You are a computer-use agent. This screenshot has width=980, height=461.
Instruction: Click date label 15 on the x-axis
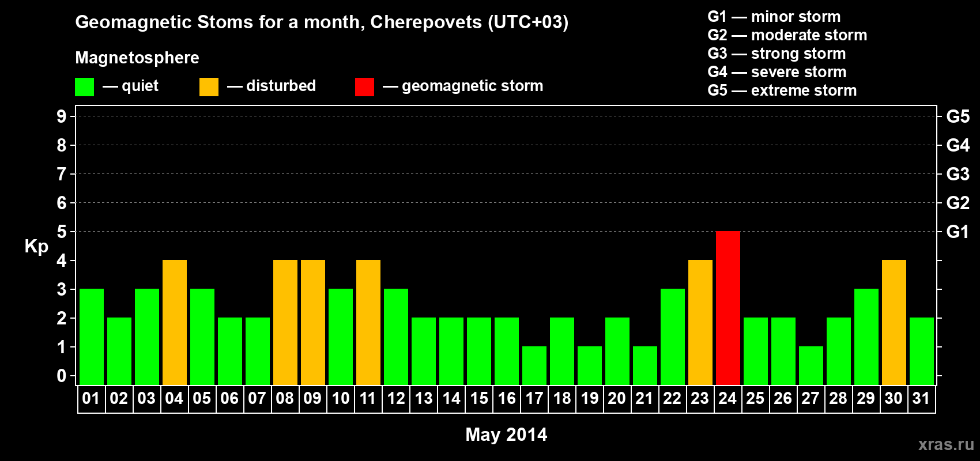(479, 398)
